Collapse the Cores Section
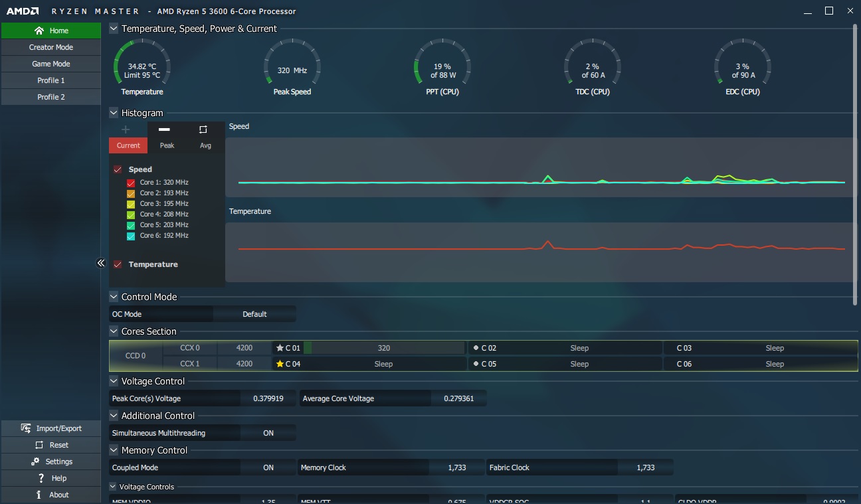Image resolution: width=861 pixels, height=504 pixels. (114, 331)
